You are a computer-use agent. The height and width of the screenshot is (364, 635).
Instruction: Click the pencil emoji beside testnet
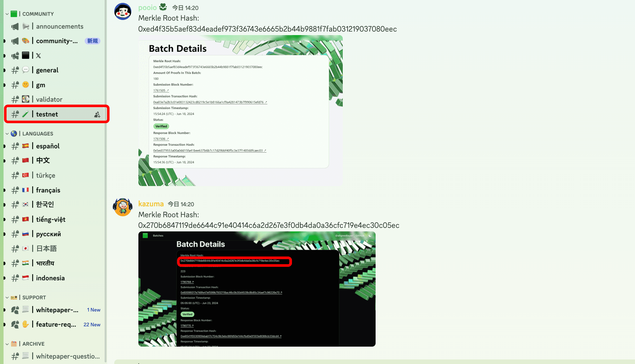26,114
